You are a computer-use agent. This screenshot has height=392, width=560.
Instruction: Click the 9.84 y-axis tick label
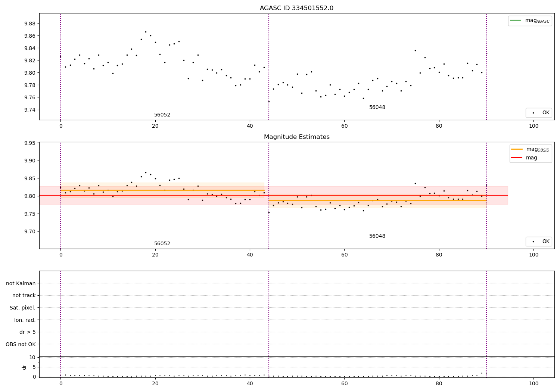point(29,48)
